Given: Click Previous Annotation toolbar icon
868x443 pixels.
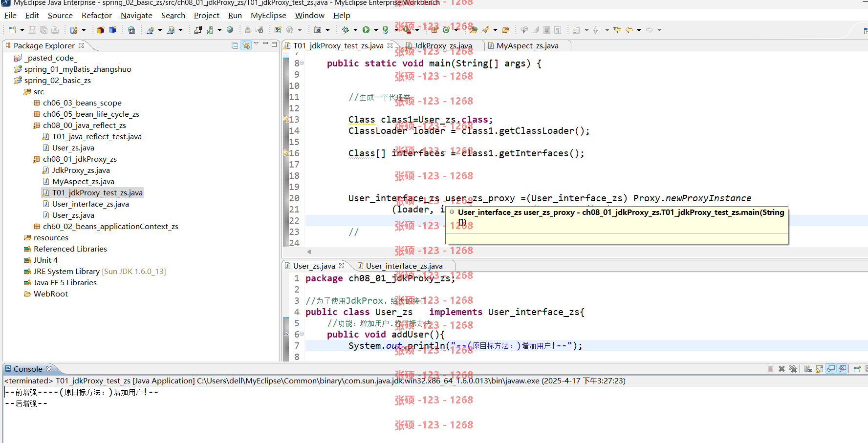Looking at the screenshot, I should coord(597,30).
